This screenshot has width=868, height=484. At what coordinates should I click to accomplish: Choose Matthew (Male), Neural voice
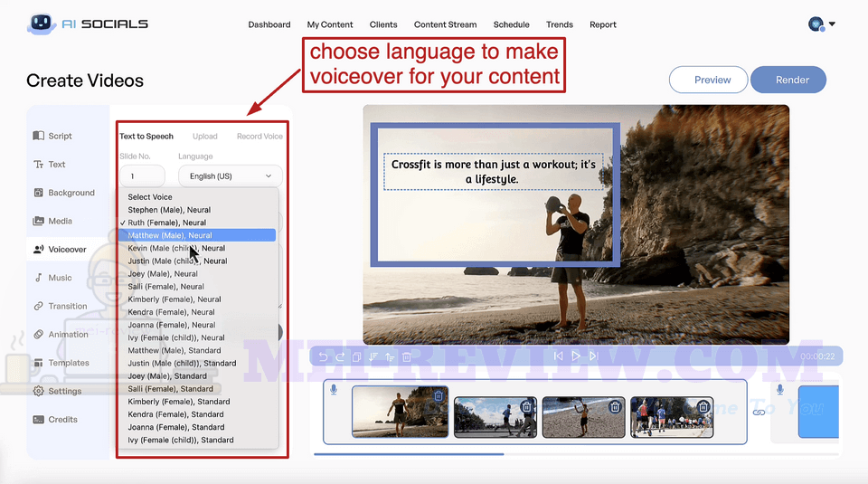[197, 235]
